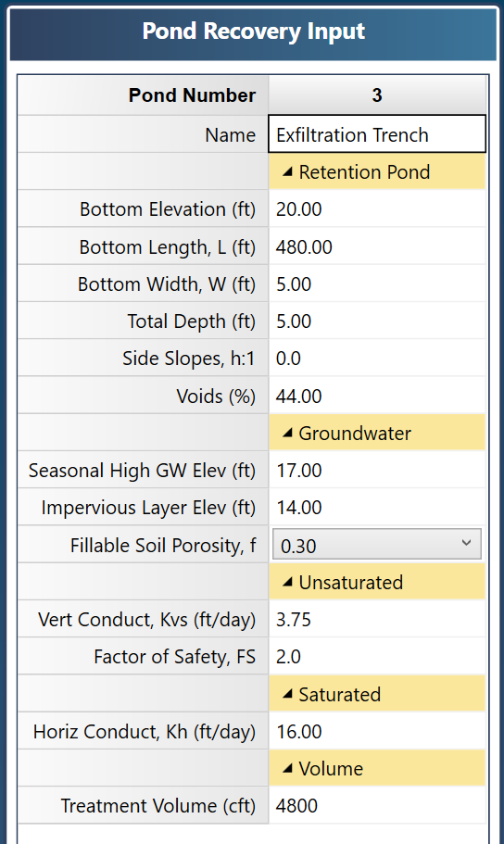Image resolution: width=504 pixels, height=844 pixels.
Task: Collapse the Volume section triangle
Action: [287, 768]
